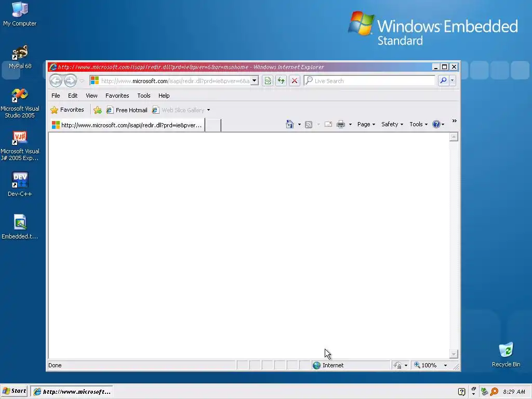Click the Internet Explorer title bar icon
Screen dimensions: 532x399
[53, 67]
